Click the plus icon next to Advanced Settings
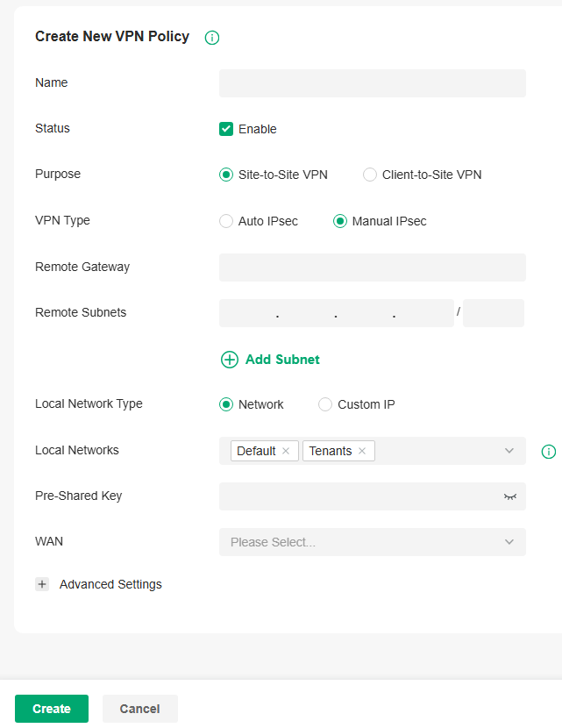The height and width of the screenshot is (728, 562). pos(42,583)
